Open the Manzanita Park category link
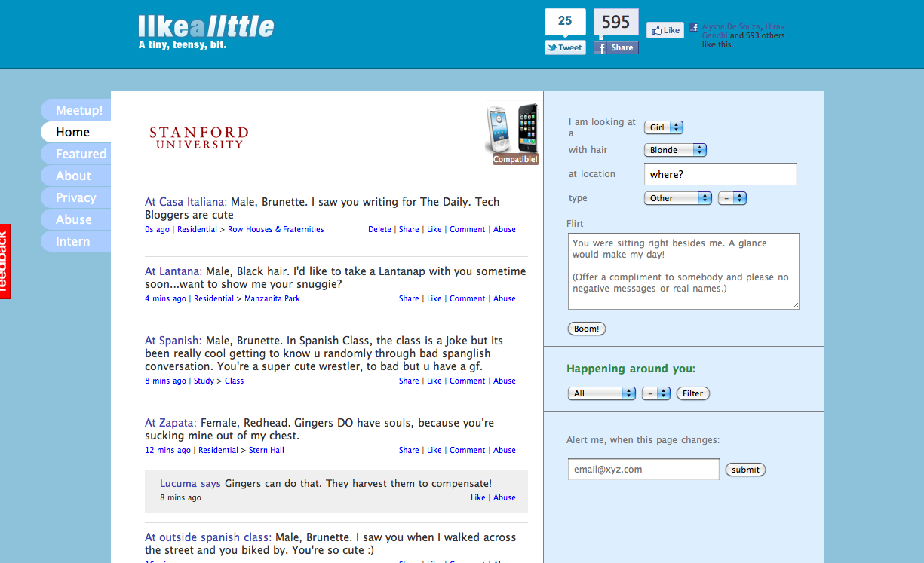This screenshot has height=563, width=924. (272, 298)
